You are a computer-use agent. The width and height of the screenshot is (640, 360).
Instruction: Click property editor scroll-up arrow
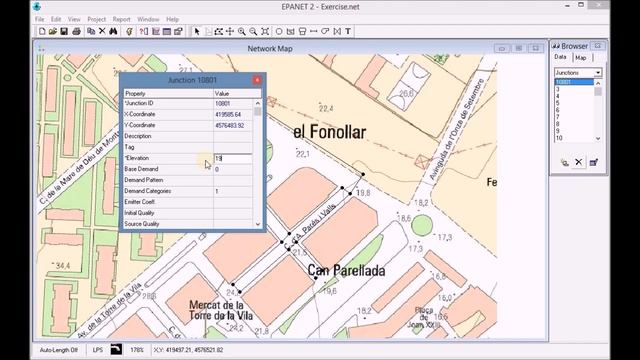[x=258, y=104]
